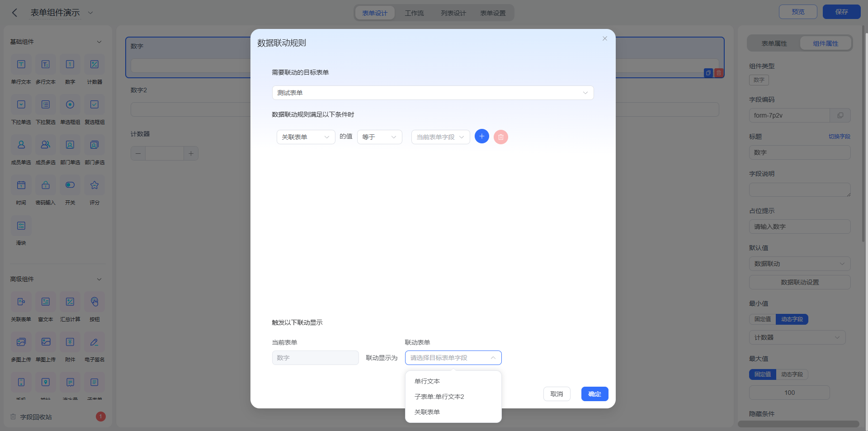Click the 切换字段 link
This screenshot has height=431, width=868.
pyautogui.click(x=840, y=137)
